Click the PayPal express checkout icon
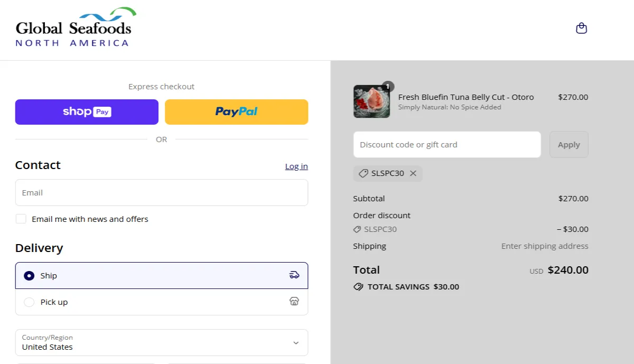 coord(236,111)
